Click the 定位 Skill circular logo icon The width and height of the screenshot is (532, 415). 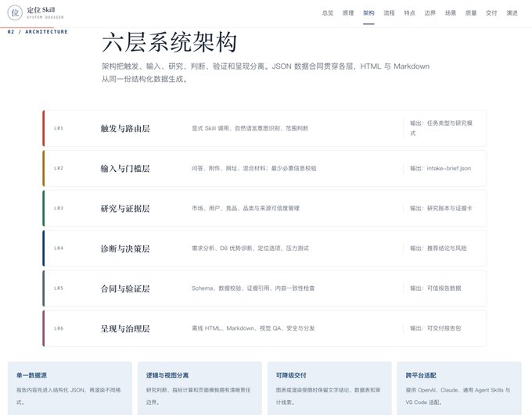point(15,13)
